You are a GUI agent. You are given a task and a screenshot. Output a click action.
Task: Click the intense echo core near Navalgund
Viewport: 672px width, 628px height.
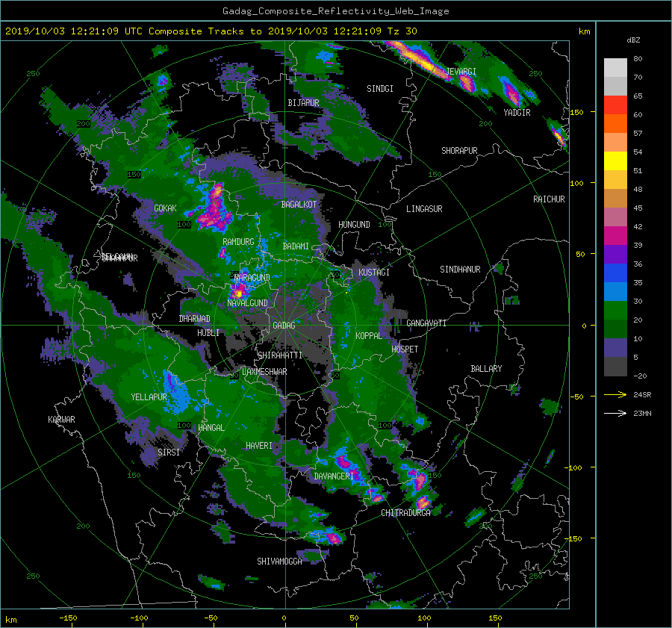pos(238,293)
